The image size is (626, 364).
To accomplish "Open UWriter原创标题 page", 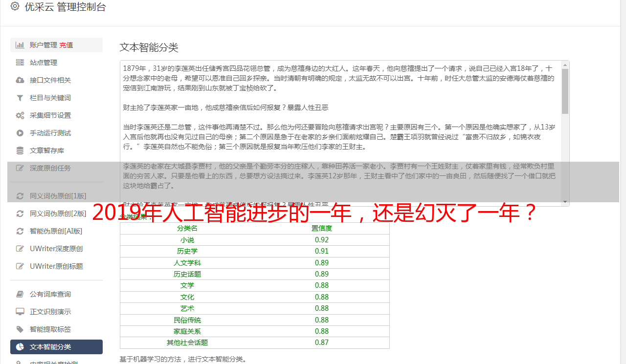I will [x=56, y=266].
